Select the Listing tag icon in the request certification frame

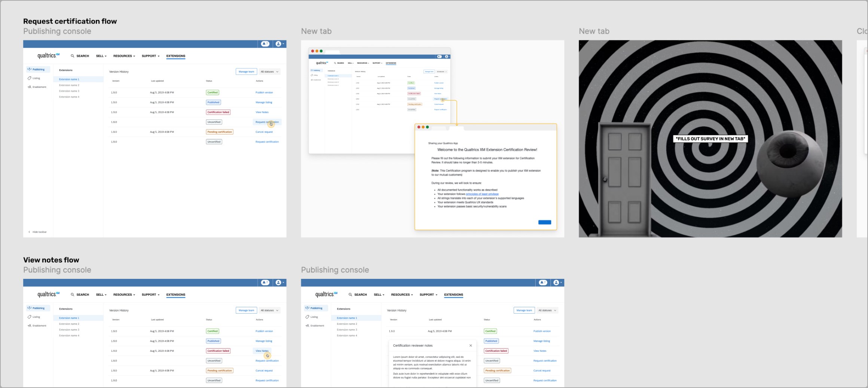pos(30,78)
